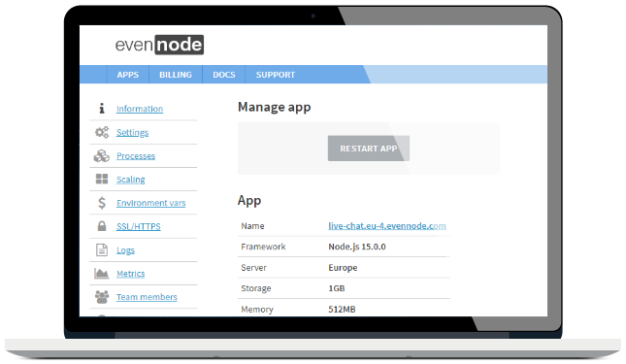Click the 'Europe' server value
Viewport: 626px width, 364px height.
pyautogui.click(x=343, y=267)
